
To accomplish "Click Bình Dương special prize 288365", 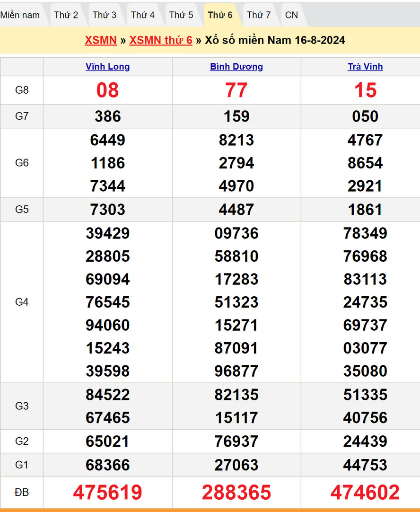I will (236, 493).
